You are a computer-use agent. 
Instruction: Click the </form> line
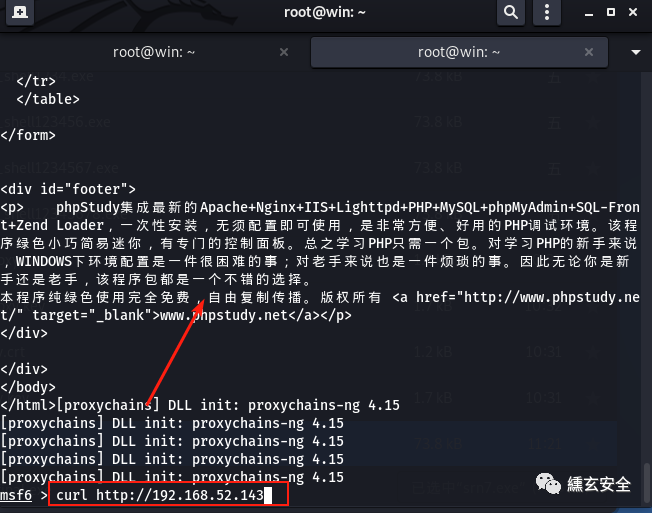tap(28, 136)
